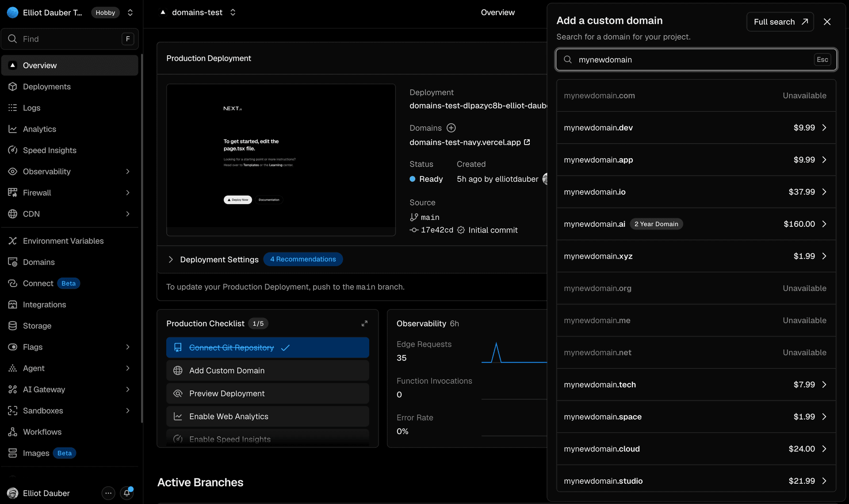Select mynewdomain.studio for $21.99
849x504 pixels.
[x=696, y=478]
